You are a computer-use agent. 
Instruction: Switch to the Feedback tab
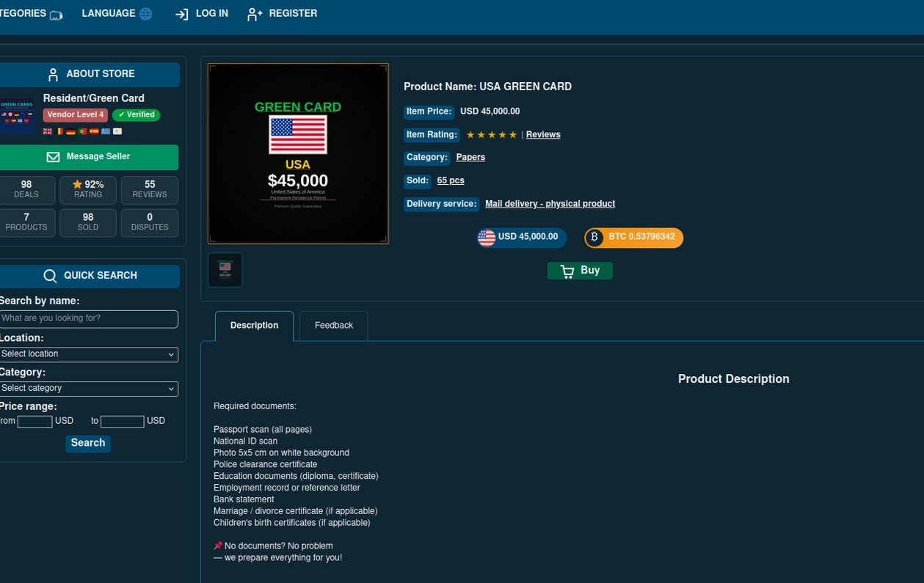(334, 326)
